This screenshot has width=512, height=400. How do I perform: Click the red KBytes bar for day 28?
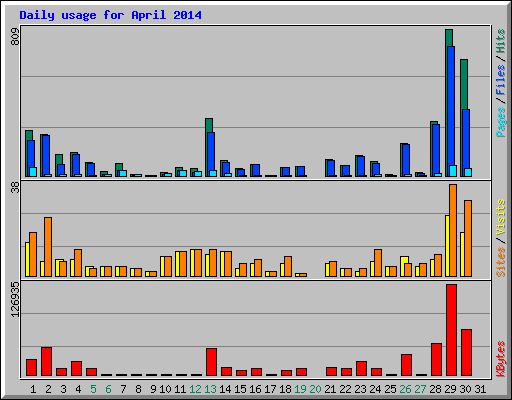coord(436,360)
